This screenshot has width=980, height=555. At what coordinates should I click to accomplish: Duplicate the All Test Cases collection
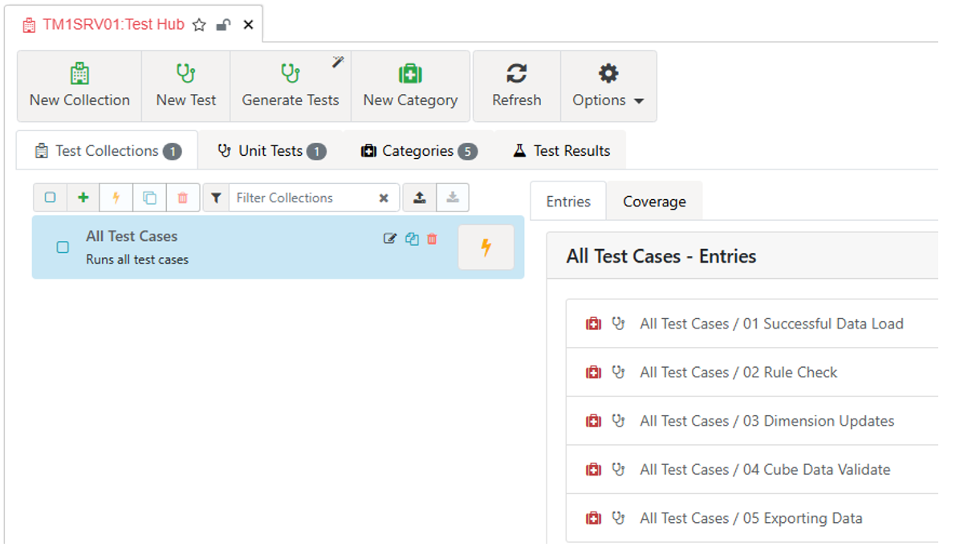(x=412, y=239)
